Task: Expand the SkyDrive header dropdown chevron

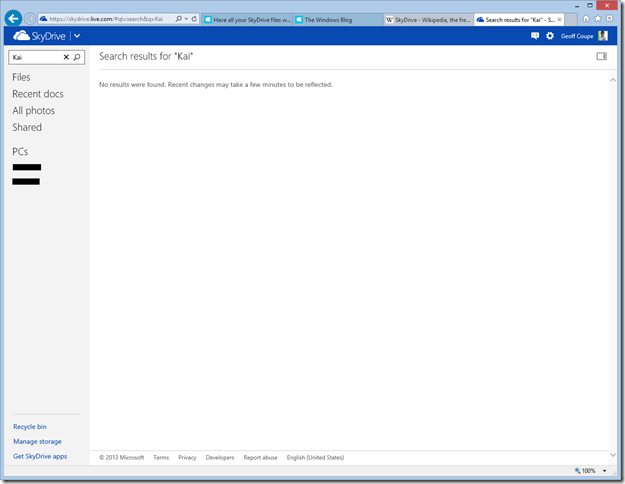Action: tap(77, 36)
